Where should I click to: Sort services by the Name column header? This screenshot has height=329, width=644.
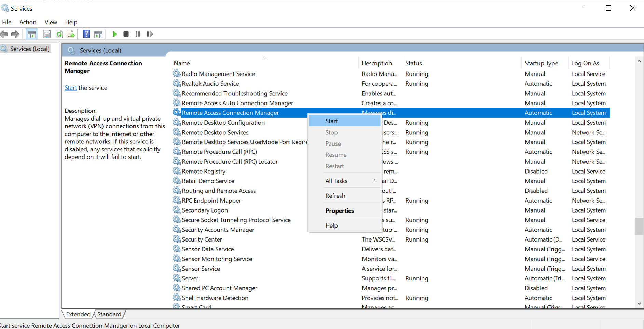[x=182, y=63]
